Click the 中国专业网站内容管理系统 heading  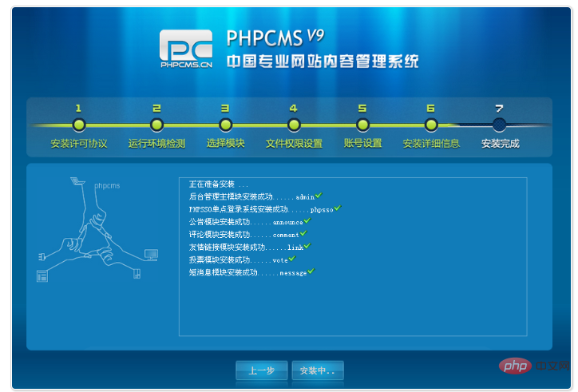click(323, 61)
